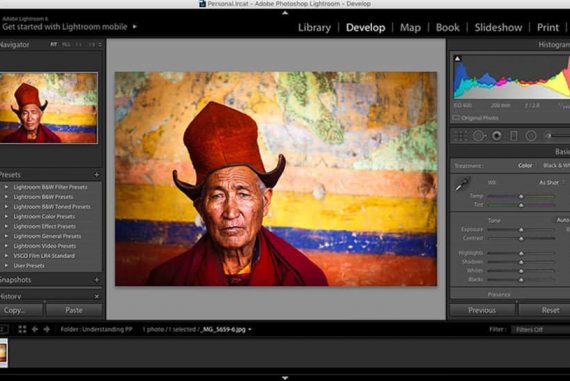The width and height of the screenshot is (570, 381).
Task: Create a new snapshot with plus icon
Action: click(97, 280)
